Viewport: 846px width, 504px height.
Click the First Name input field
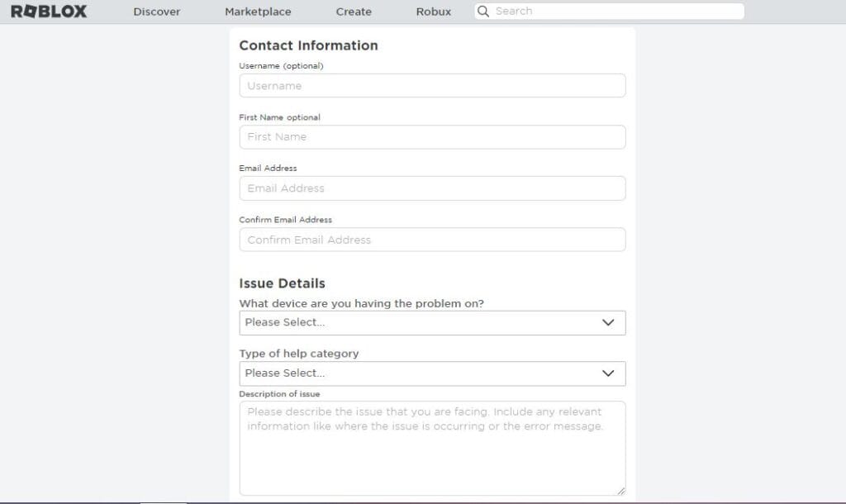432,137
